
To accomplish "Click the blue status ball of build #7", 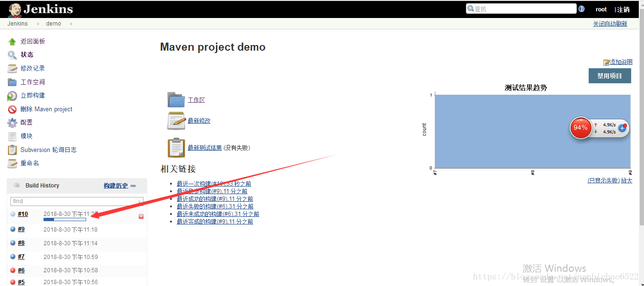I will (13, 257).
